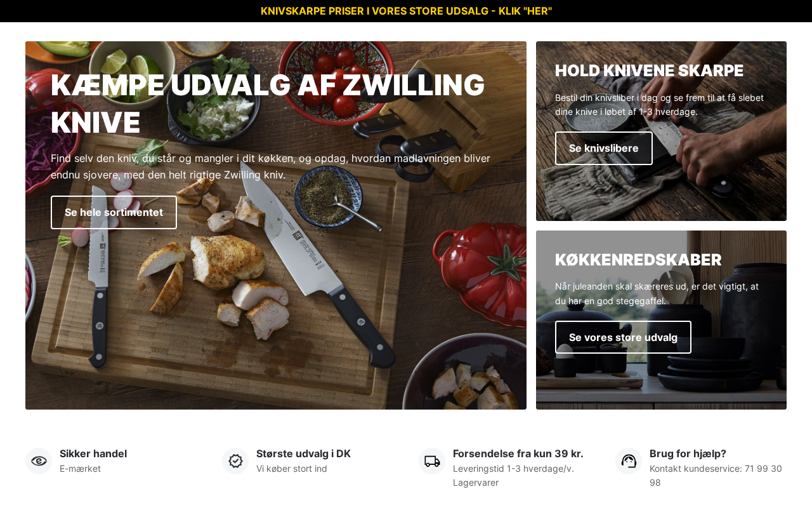
Task: Click the customer service headset icon
Action: [x=629, y=461]
